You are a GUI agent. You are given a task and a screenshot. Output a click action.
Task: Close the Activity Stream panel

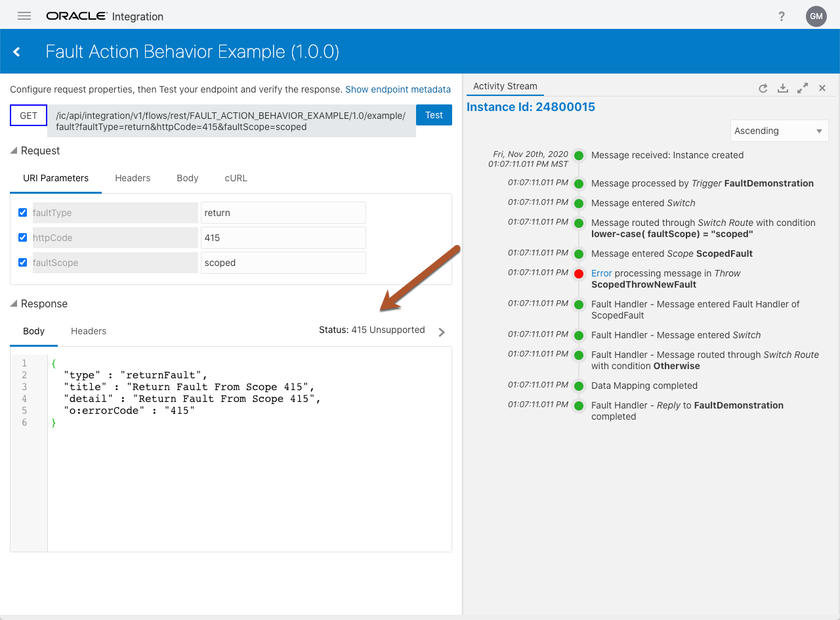[x=822, y=88]
